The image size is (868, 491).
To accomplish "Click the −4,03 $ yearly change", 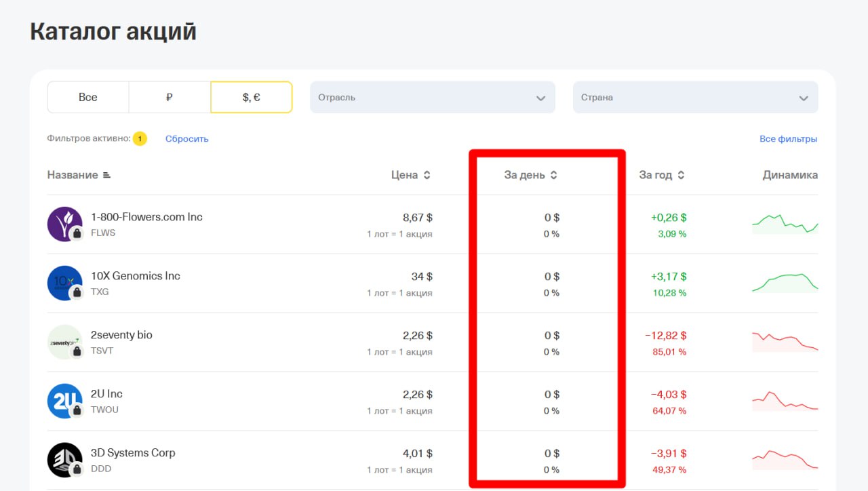I will coord(669,395).
